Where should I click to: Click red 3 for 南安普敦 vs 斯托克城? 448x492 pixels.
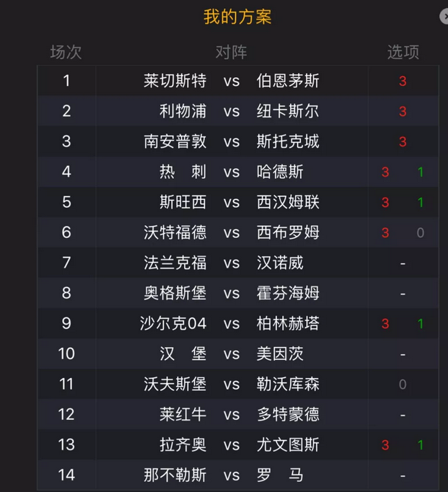click(x=403, y=142)
